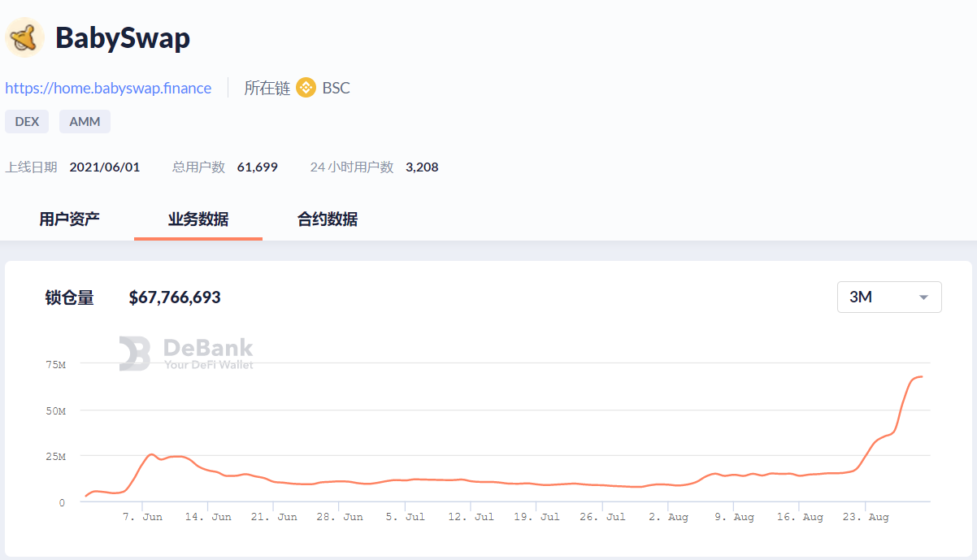Select the 业务数据 tab
This screenshot has height=560, width=977.
[x=198, y=219]
